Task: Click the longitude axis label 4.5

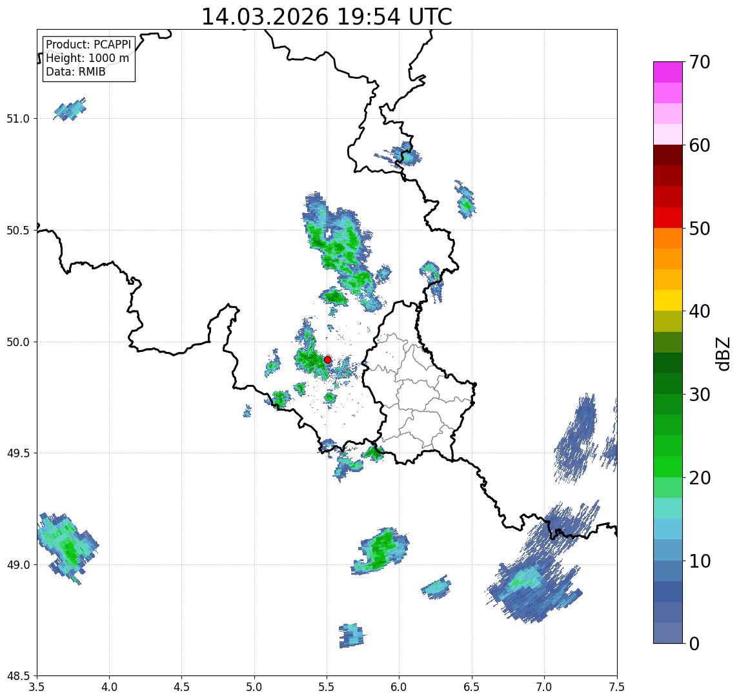Action: click(x=182, y=687)
